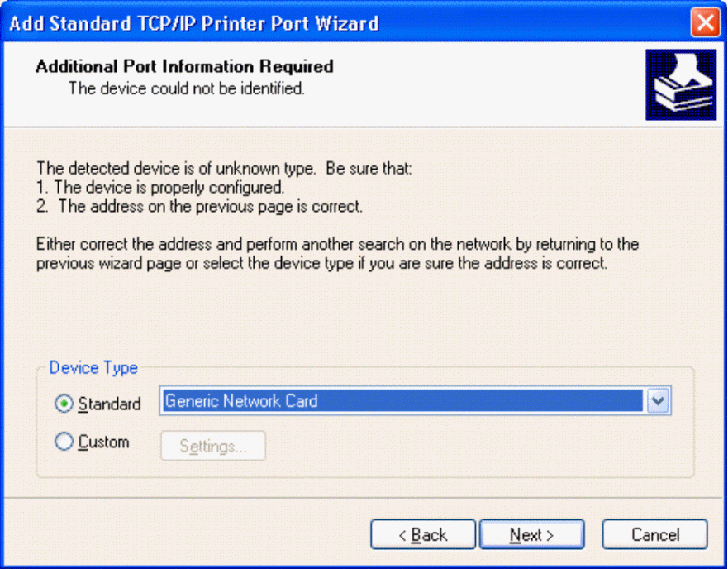Click the wizard title bar text
Screen dimensions: 728x569
coord(194,23)
